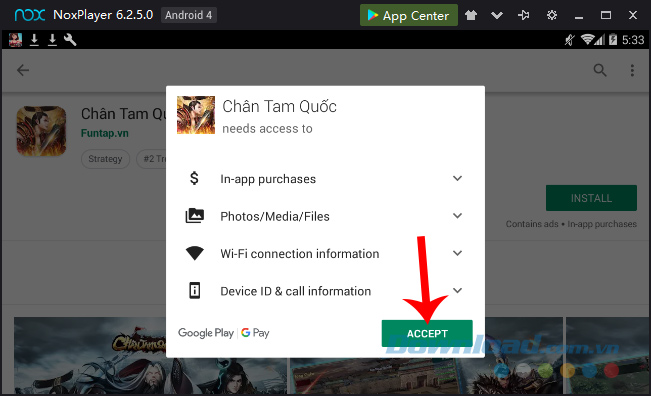Click the Android 4 version label
This screenshot has height=396, width=651.
[x=188, y=15]
